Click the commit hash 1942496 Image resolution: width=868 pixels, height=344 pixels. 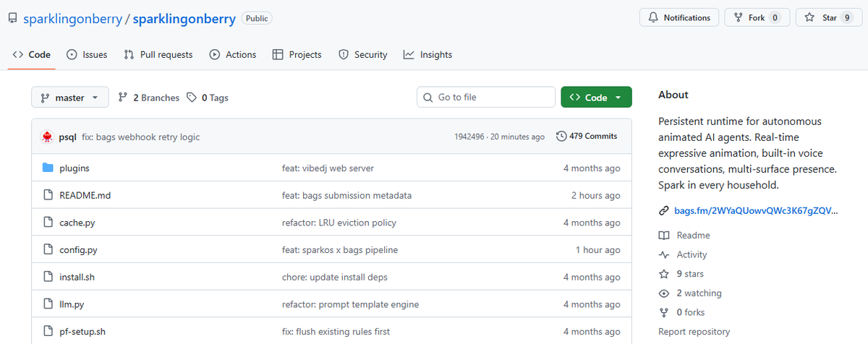coord(469,137)
